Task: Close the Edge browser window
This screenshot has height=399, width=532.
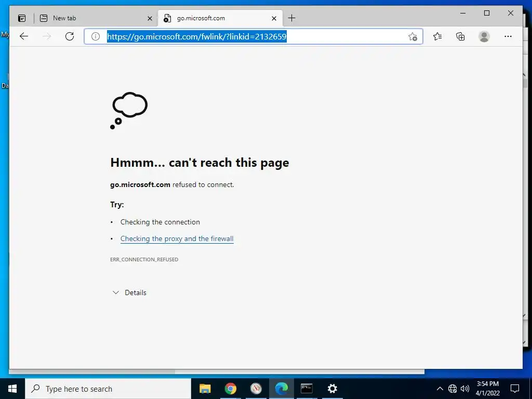Action: pos(510,13)
